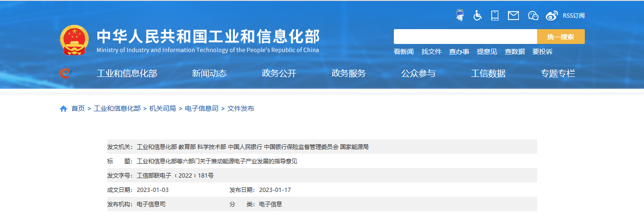Click inside the search text box

coord(465,37)
